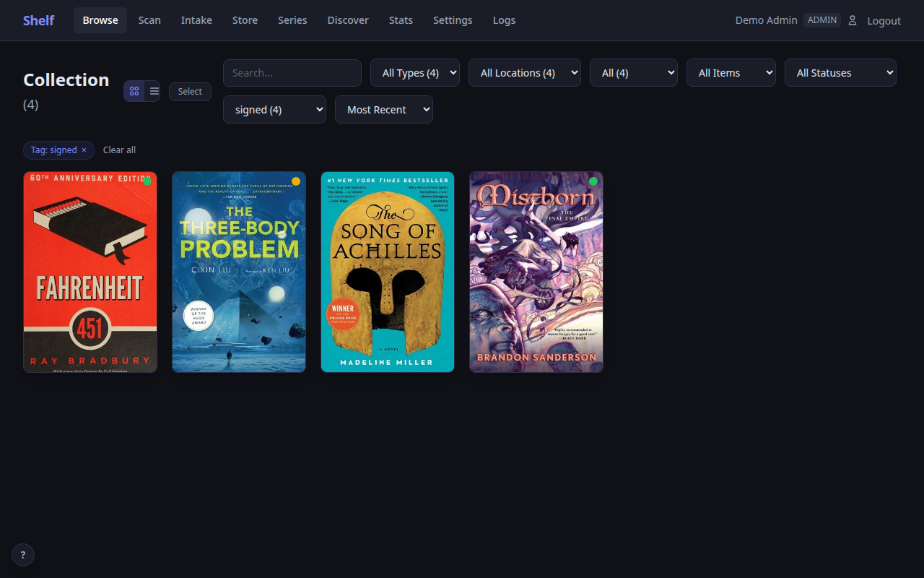Switch to grid view
This screenshot has width=924, height=578.
tap(134, 91)
